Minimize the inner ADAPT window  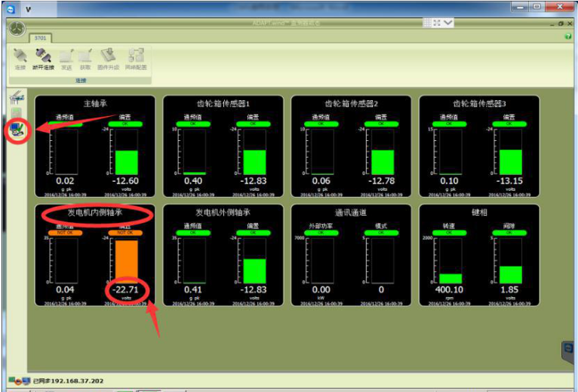pos(552,23)
